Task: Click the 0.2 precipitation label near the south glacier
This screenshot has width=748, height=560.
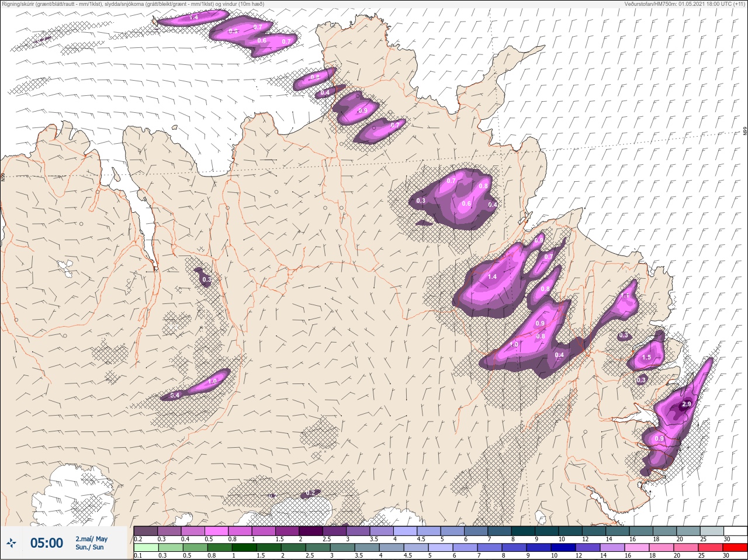Action: (311, 493)
